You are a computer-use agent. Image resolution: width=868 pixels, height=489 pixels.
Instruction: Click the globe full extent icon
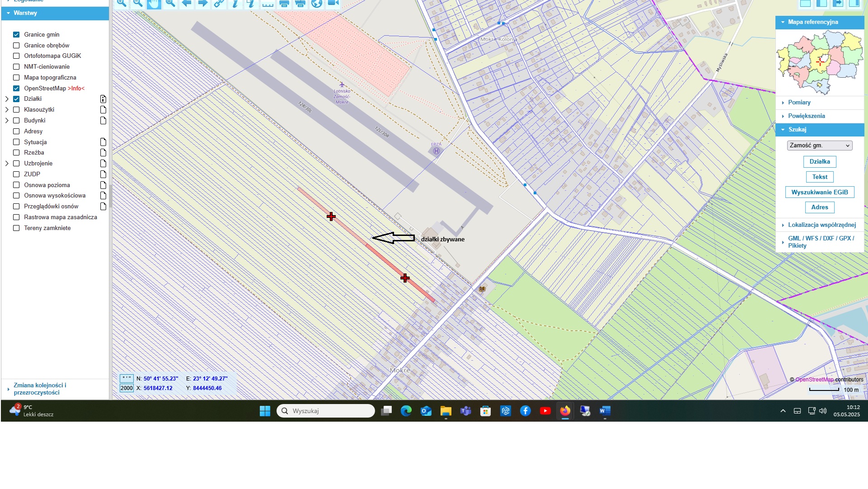[x=317, y=3]
